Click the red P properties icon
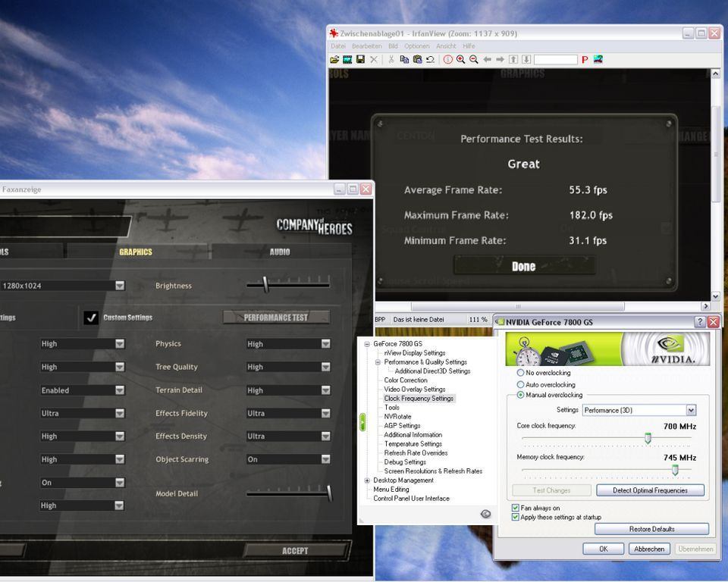 585,59
